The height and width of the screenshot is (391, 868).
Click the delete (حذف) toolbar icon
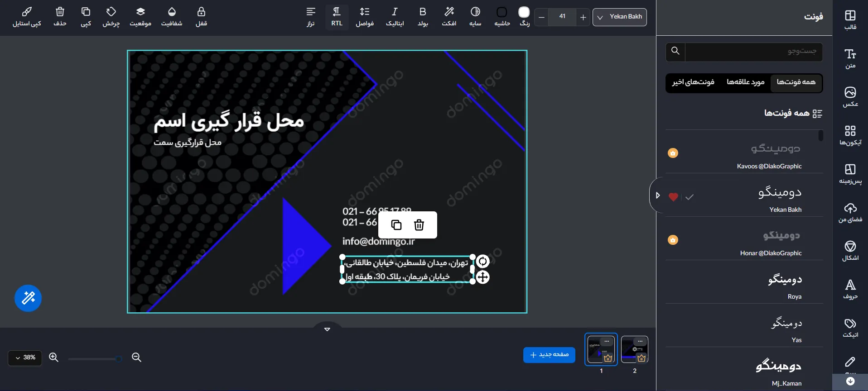[x=60, y=17]
